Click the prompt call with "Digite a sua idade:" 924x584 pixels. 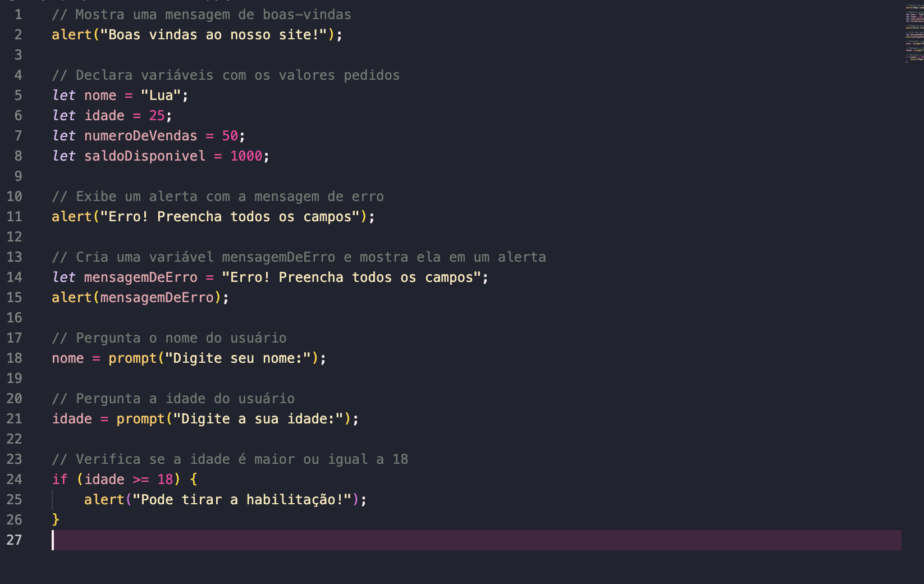point(234,419)
